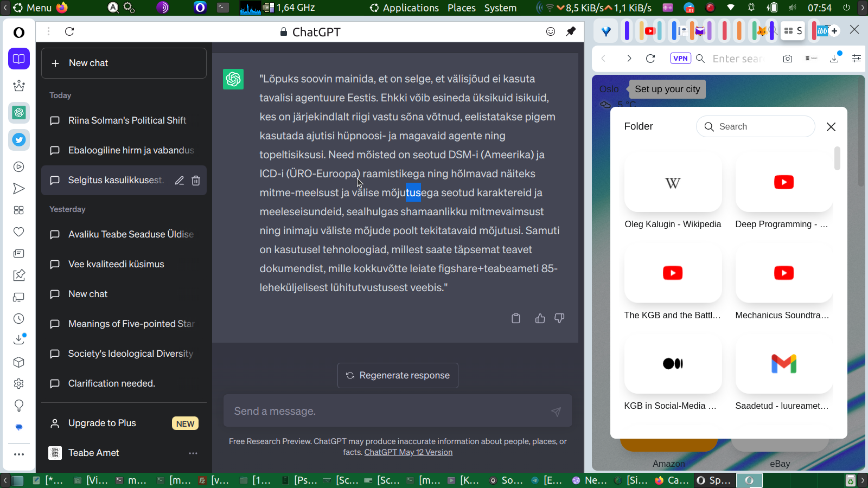Open chat 'Clarification needed.'
Viewport: 868px width, 488px height.
[x=124, y=383]
